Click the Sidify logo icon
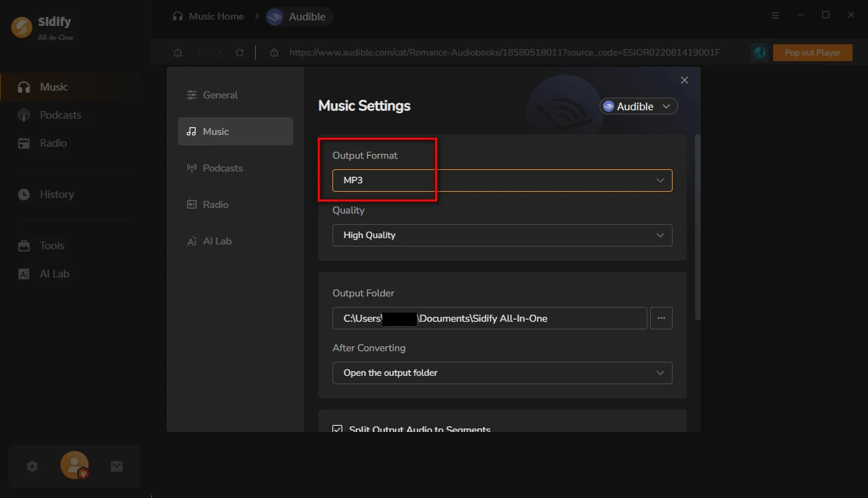The width and height of the screenshot is (868, 498). point(22,27)
